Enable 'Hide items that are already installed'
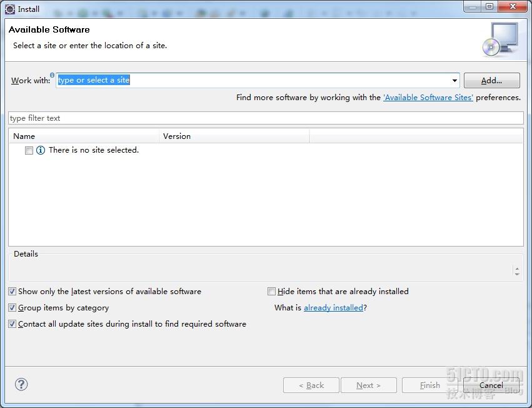The width and height of the screenshot is (532, 408). [271, 292]
